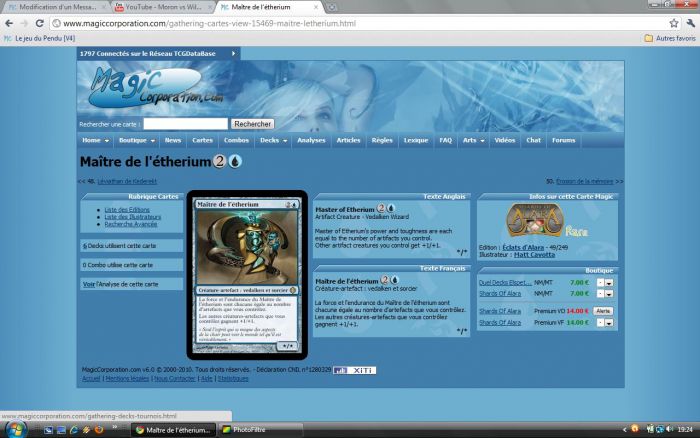Click the network tray icon
The height and width of the screenshot is (438, 700).
[660, 429]
